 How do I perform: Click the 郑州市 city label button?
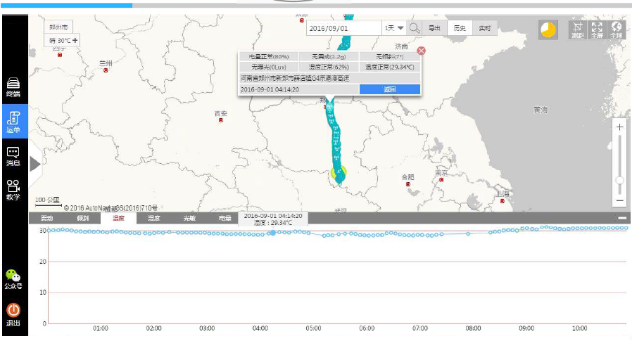(x=58, y=27)
